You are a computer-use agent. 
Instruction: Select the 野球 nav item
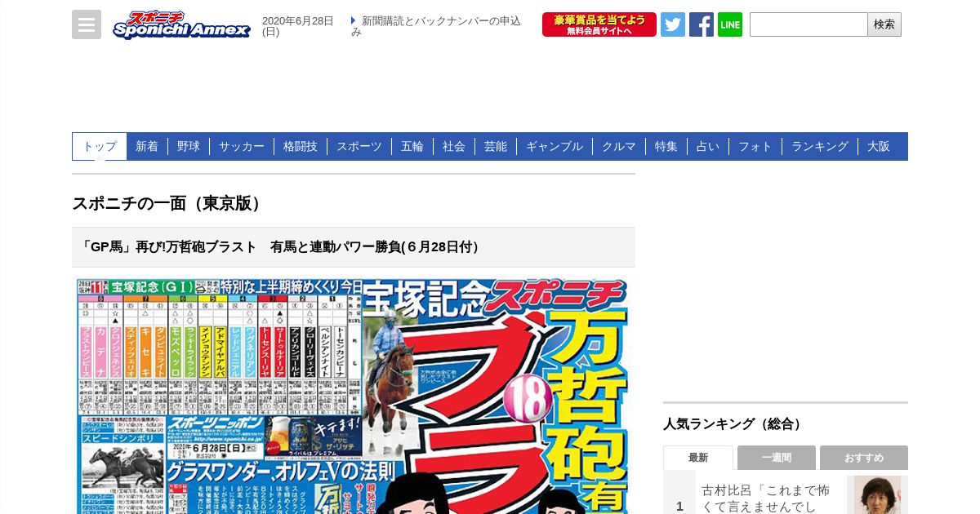pos(189,147)
